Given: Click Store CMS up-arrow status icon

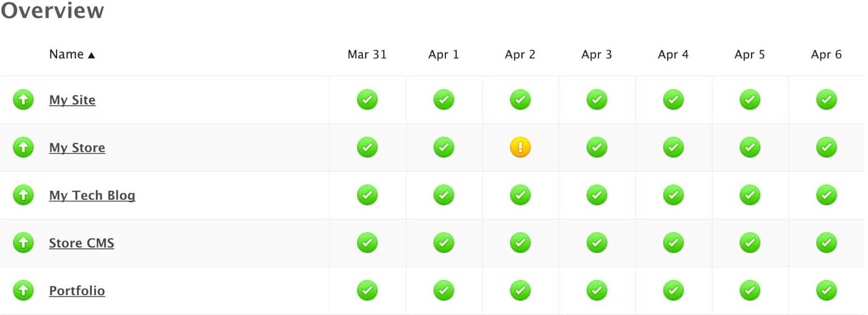Looking at the screenshot, I should 23,243.
